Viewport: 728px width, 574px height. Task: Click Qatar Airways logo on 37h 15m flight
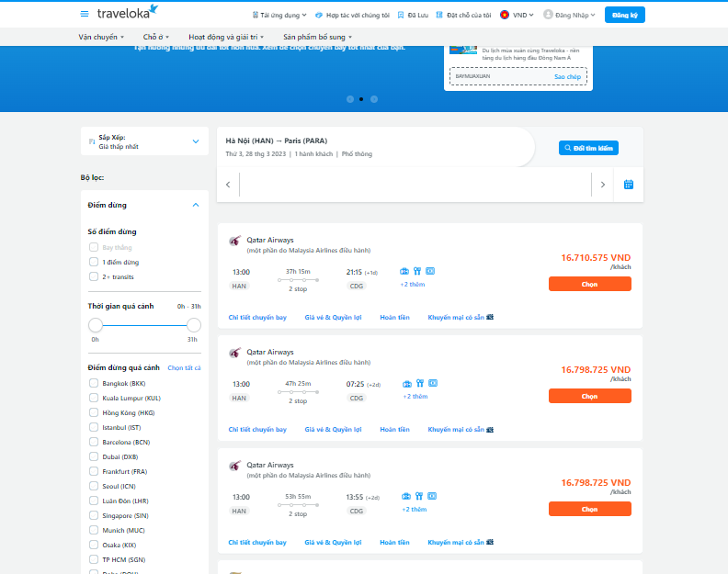pos(235,241)
